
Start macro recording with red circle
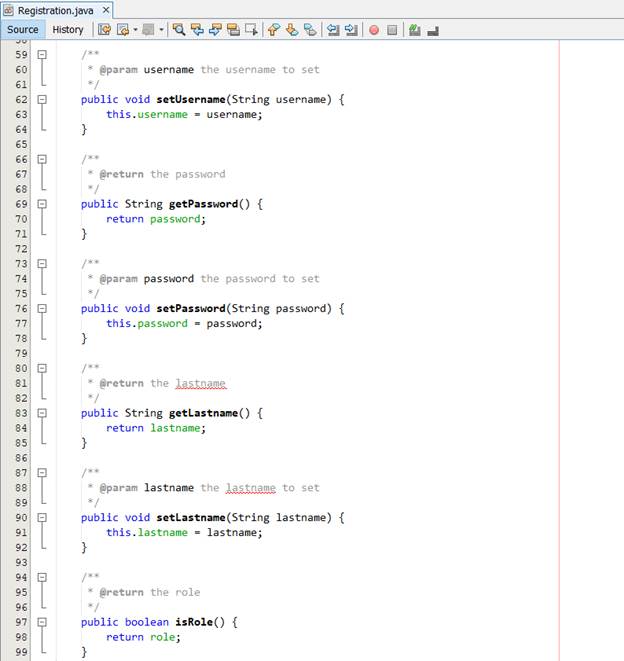point(374,30)
